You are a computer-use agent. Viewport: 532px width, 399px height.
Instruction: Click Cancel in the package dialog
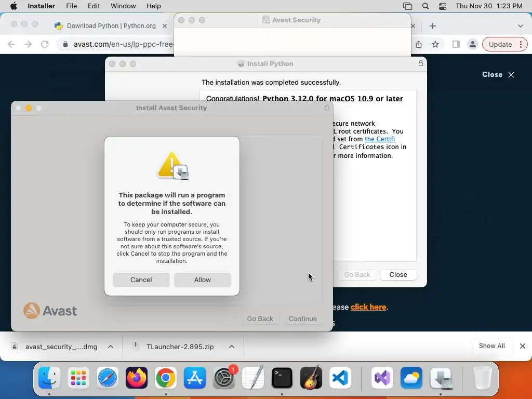[141, 280]
